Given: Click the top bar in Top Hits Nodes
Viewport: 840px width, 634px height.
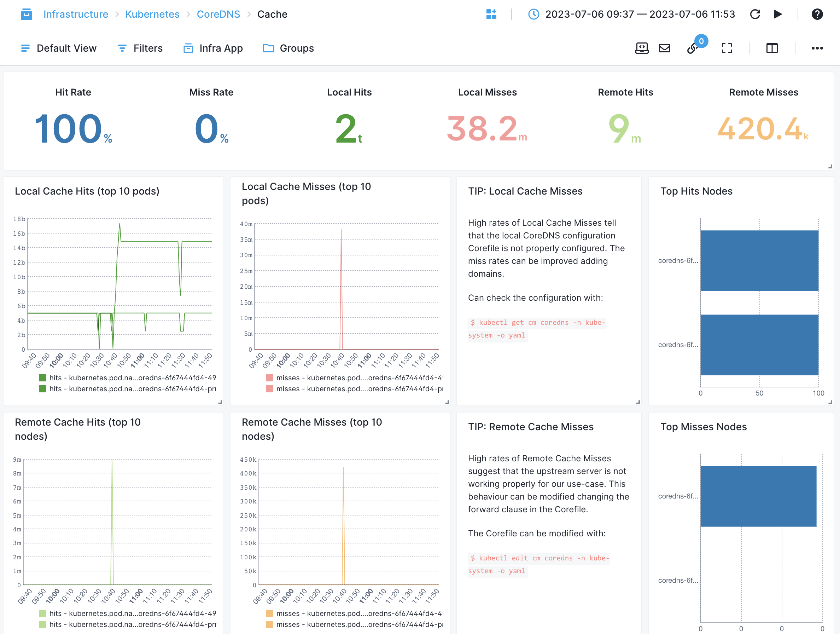Looking at the screenshot, I should [x=759, y=261].
